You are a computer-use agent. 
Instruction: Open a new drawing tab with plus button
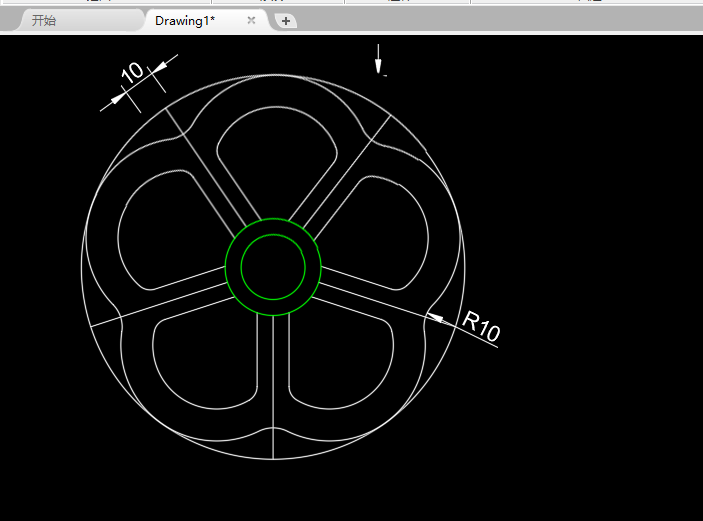pos(286,21)
